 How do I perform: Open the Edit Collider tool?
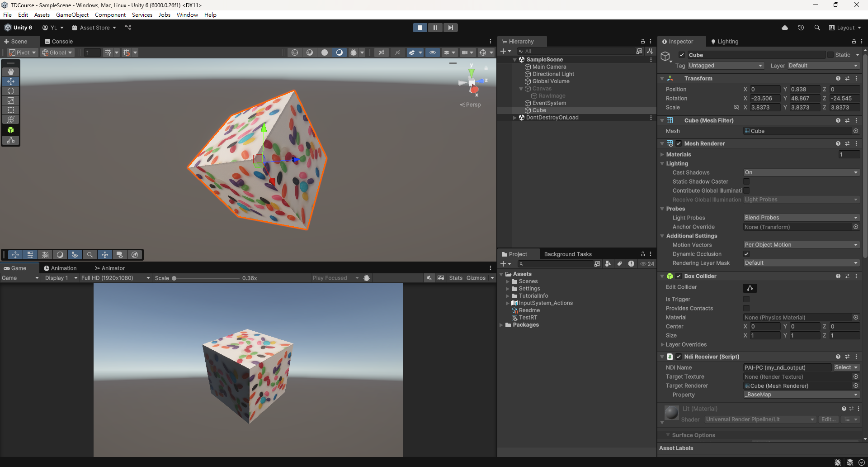750,288
